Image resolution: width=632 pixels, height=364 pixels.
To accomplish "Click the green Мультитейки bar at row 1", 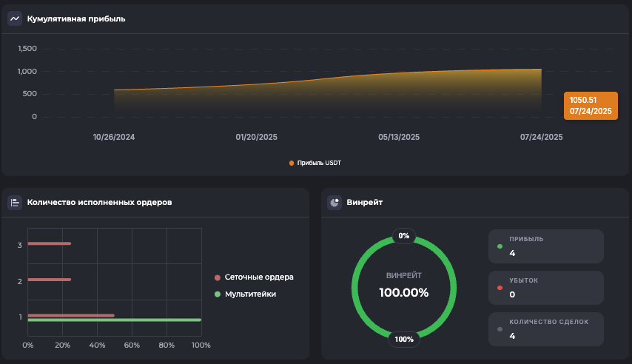I will pyautogui.click(x=114, y=320).
